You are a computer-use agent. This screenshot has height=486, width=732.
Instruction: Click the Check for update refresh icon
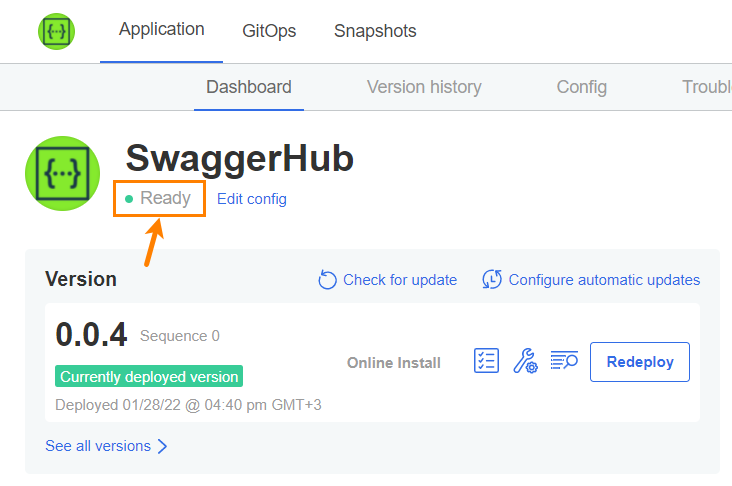[327, 280]
